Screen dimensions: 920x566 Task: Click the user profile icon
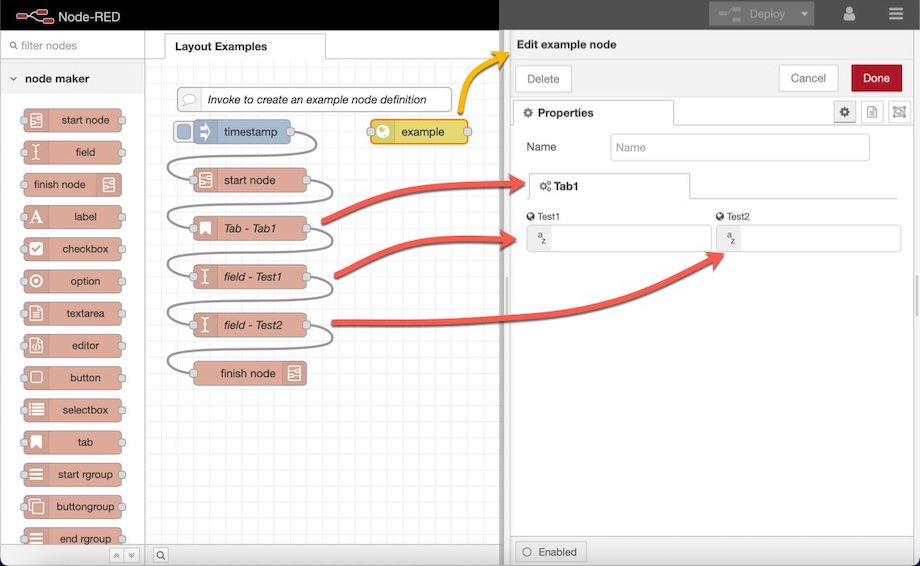pos(849,14)
